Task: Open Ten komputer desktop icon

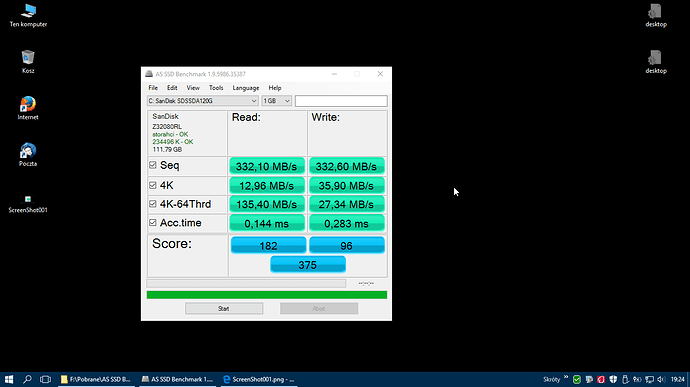Action: [x=28, y=15]
